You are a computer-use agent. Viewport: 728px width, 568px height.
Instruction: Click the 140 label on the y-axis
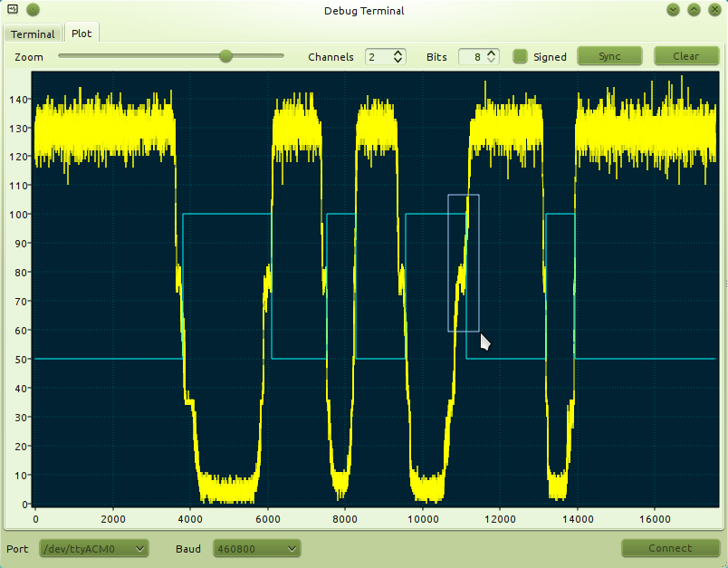pos(17,99)
